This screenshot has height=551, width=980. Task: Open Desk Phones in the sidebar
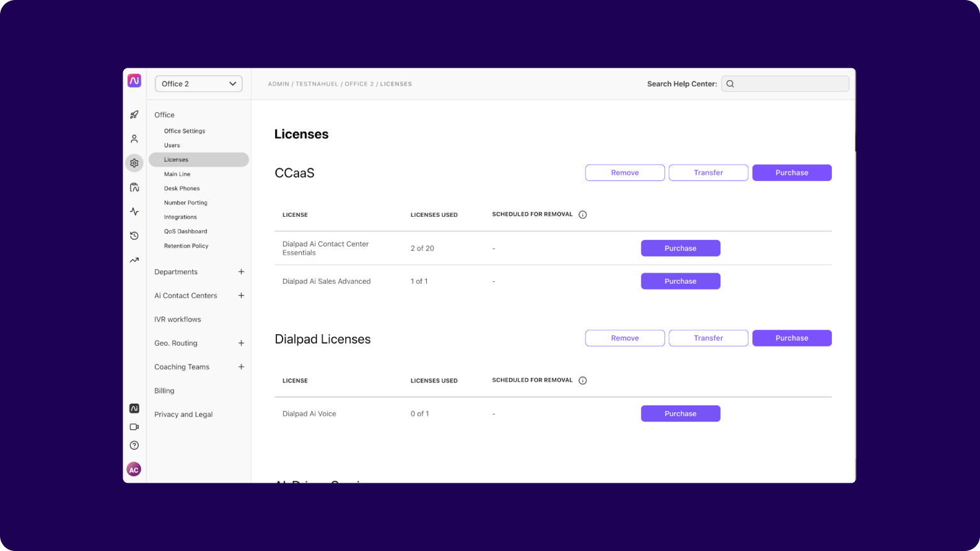tap(182, 188)
